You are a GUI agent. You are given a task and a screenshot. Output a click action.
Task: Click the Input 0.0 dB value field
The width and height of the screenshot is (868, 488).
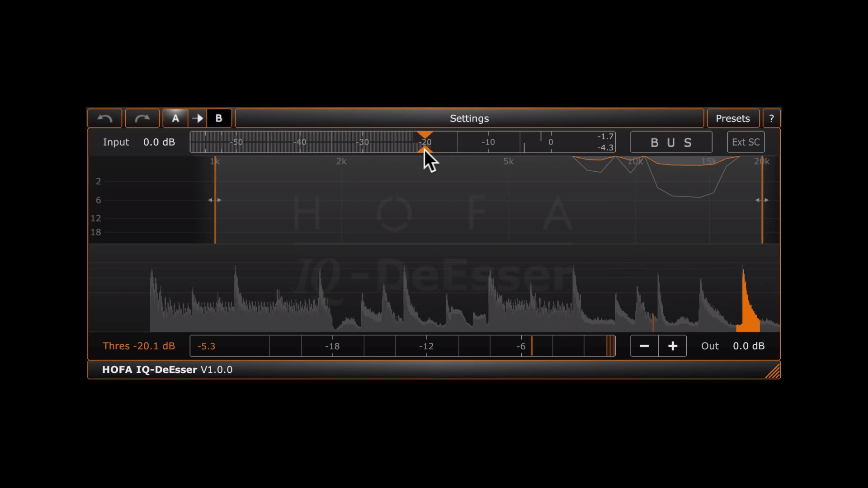point(159,142)
